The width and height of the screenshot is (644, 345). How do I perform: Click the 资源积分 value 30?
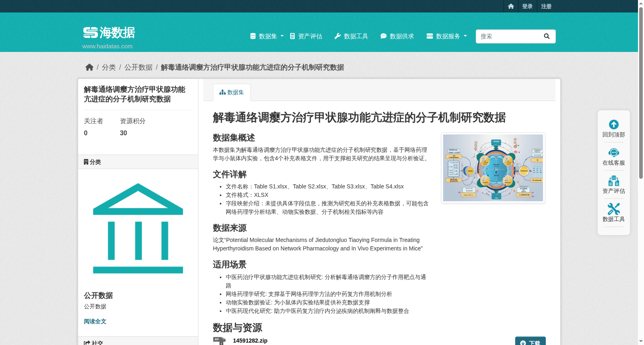[x=124, y=133]
